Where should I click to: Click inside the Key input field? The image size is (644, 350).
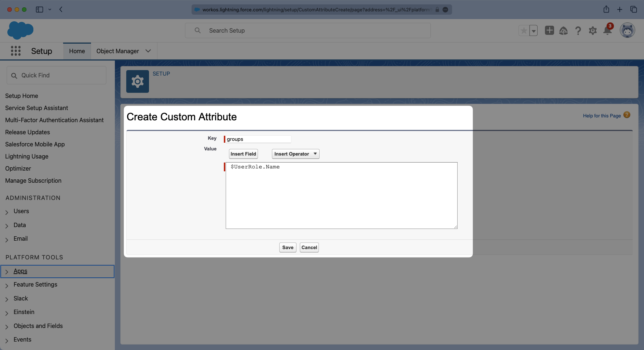257,139
